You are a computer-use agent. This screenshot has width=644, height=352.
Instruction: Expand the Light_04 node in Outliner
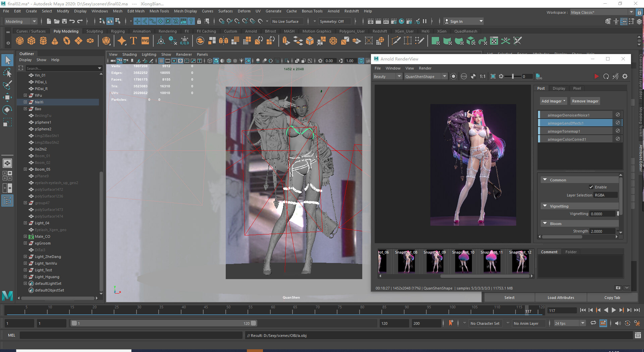25,223
